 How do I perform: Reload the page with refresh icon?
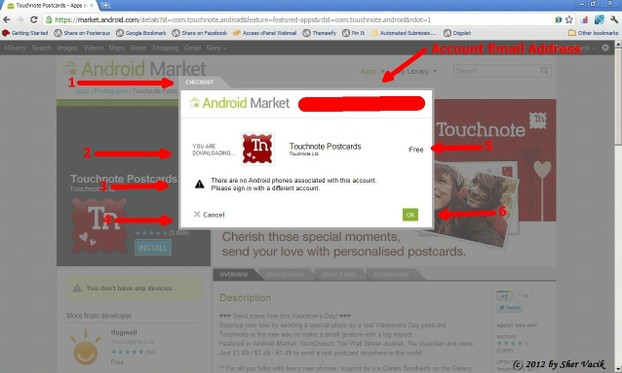pos(34,20)
